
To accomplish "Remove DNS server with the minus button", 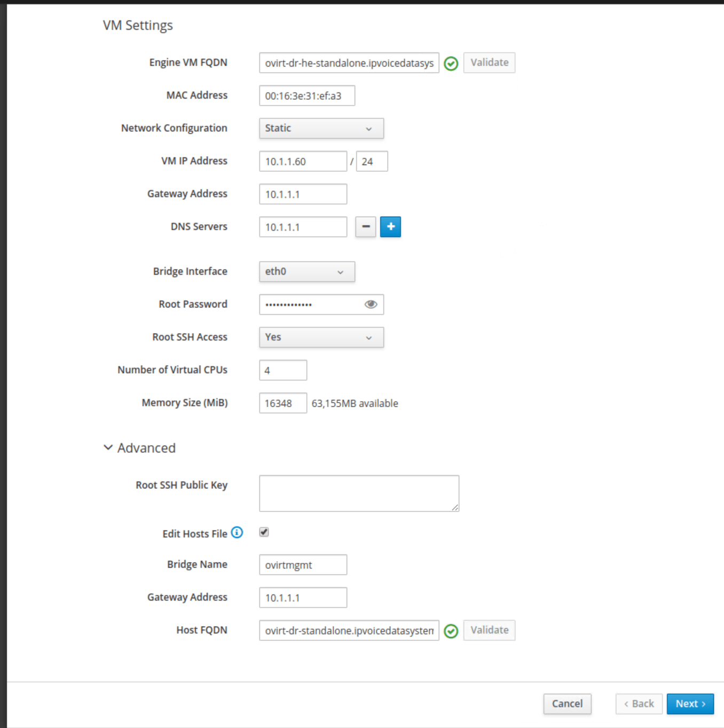I will pyautogui.click(x=366, y=227).
